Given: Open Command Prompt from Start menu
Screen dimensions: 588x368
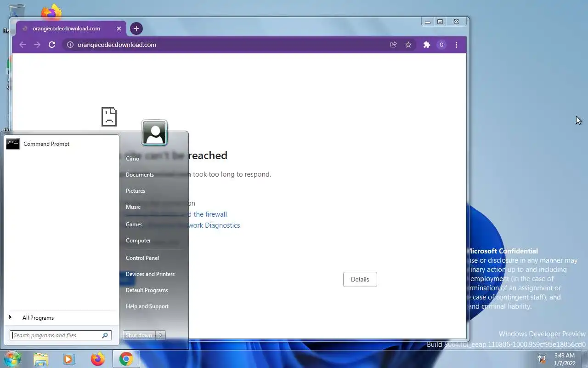Looking at the screenshot, I should [61, 144].
